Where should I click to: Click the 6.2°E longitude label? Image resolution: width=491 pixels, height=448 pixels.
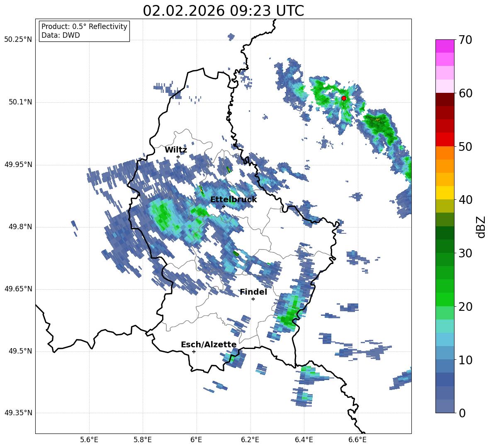click(x=250, y=440)
